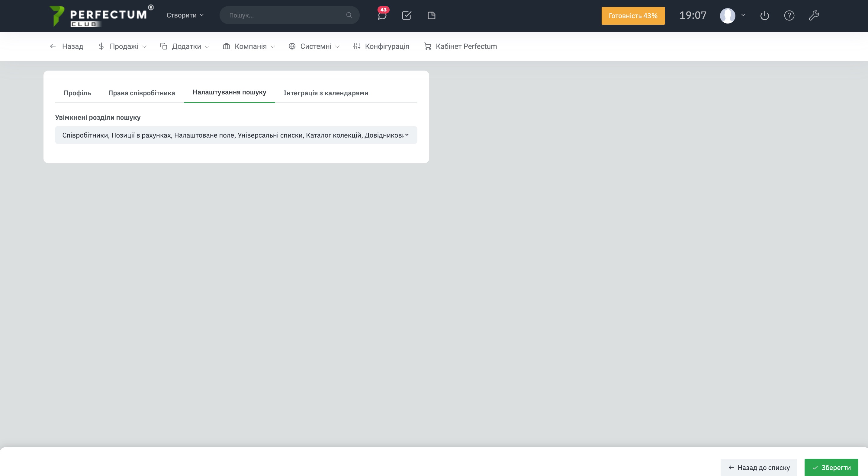This screenshot has width=868, height=476.
Task: Click the power logout icon
Action: click(764, 15)
